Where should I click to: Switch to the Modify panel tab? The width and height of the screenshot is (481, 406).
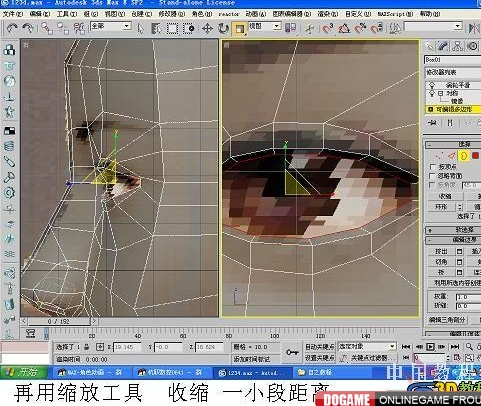pos(443,46)
